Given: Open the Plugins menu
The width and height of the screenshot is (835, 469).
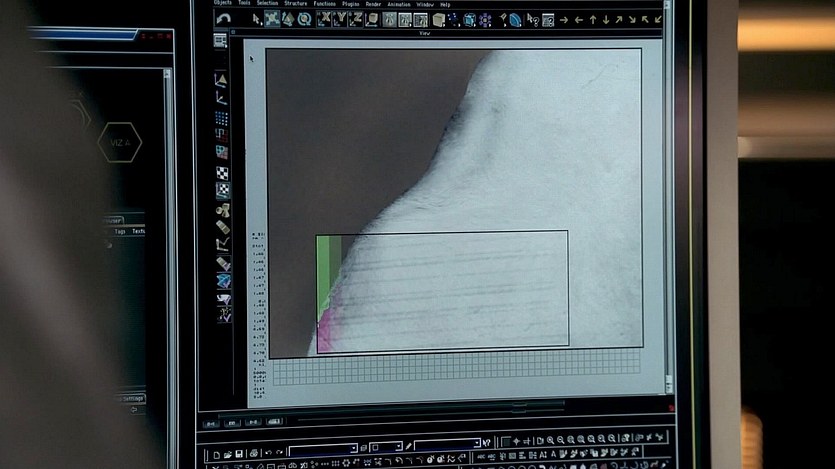Looking at the screenshot, I should (350, 4).
